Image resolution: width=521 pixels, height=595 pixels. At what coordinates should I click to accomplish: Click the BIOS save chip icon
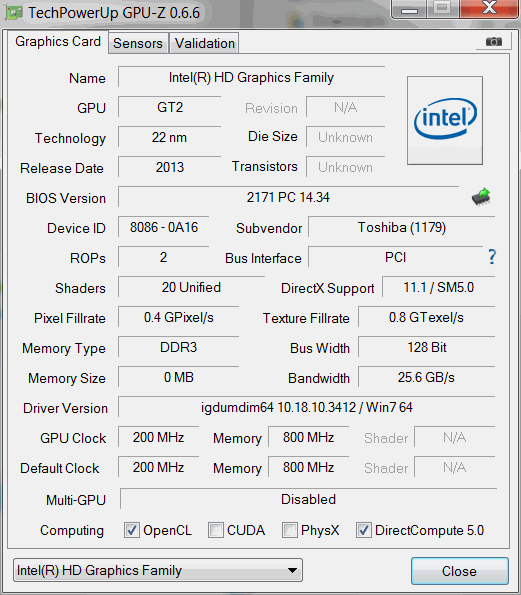pos(481,197)
